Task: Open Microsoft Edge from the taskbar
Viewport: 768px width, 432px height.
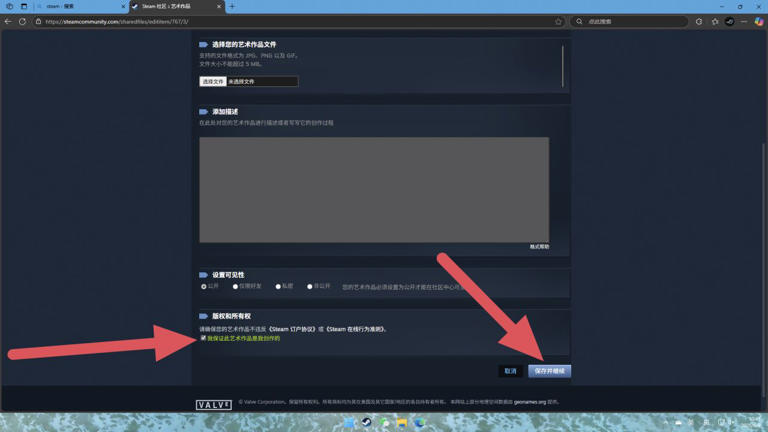Action: pos(420,422)
